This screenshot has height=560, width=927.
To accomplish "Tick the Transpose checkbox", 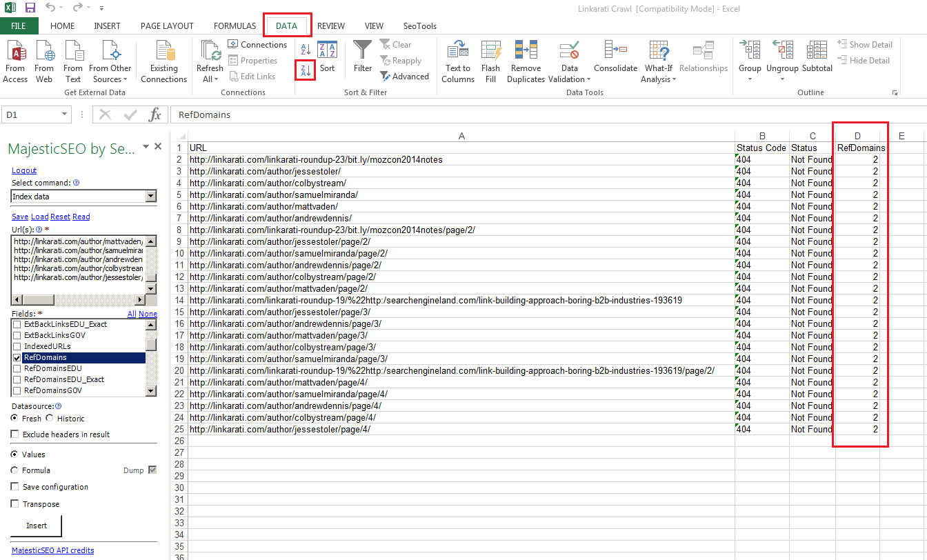I will 15,504.
